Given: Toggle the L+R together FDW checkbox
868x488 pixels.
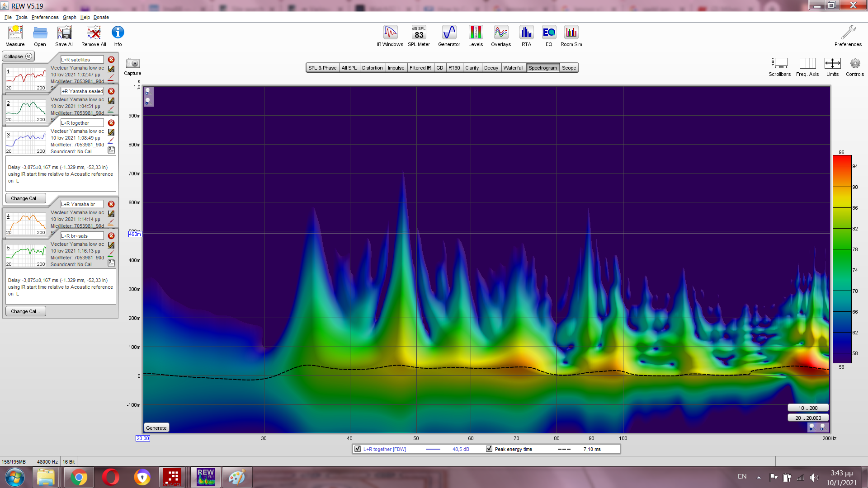Looking at the screenshot, I should click(358, 449).
